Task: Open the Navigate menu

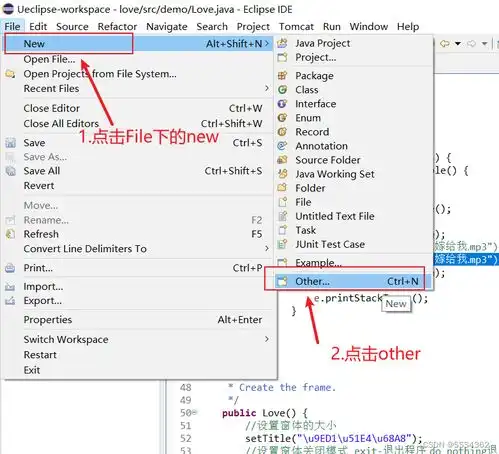Action: coord(167,26)
